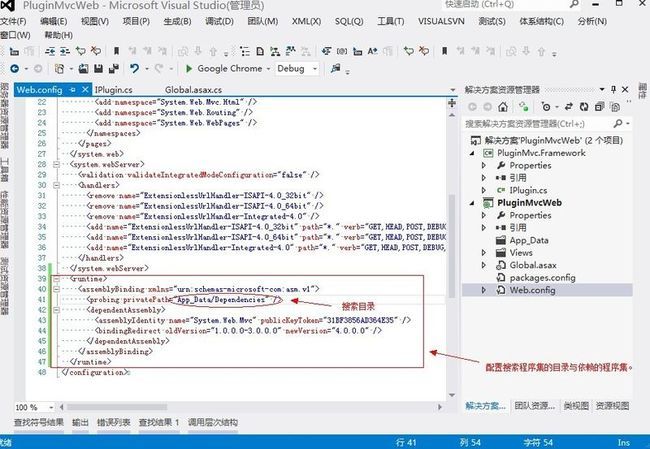The image size is (650, 449).
Task: Open the XML(X) menu
Action: [306, 21]
